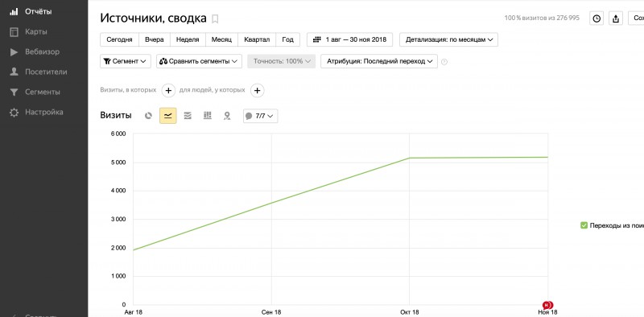Switch to map chart view

pyautogui.click(x=227, y=116)
